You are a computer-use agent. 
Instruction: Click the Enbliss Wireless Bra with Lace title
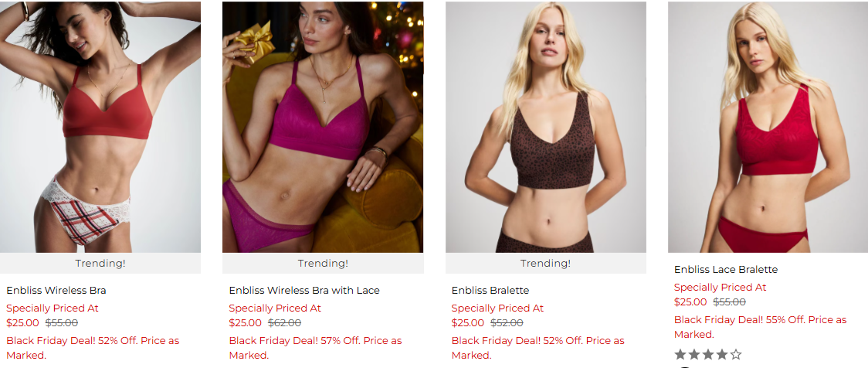click(x=304, y=290)
